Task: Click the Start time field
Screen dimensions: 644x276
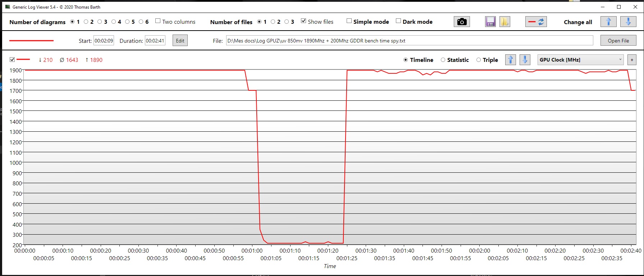Action: pyautogui.click(x=104, y=41)
